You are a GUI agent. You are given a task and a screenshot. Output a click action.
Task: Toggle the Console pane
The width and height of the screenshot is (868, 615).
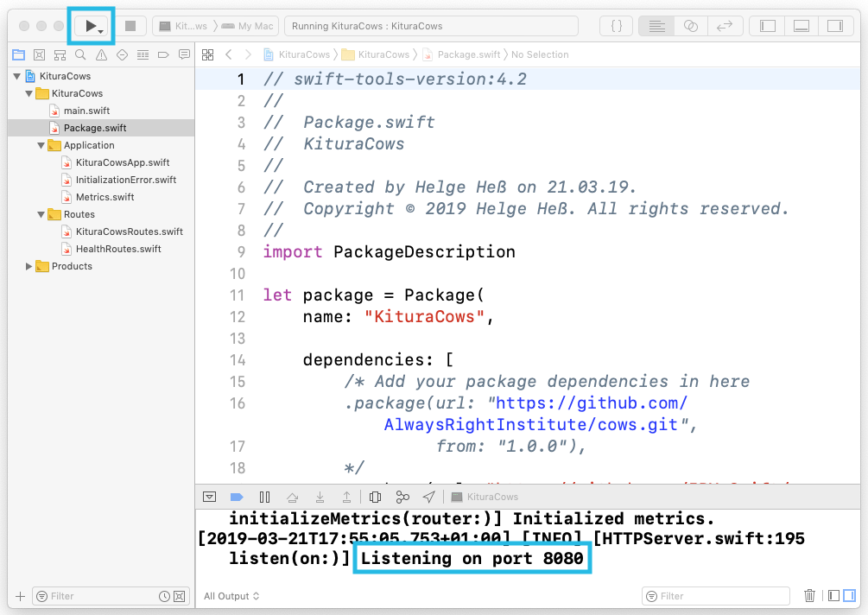tap(849, 596)
